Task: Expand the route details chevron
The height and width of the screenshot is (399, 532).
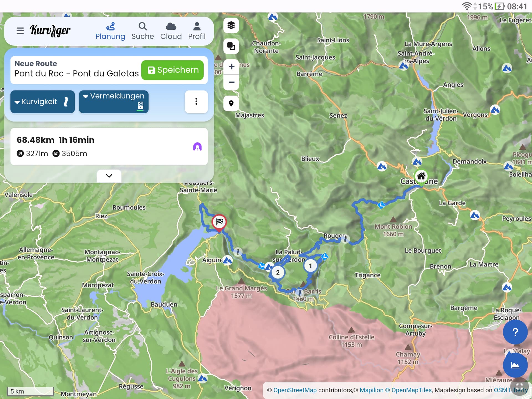Action: pos(109,176)
